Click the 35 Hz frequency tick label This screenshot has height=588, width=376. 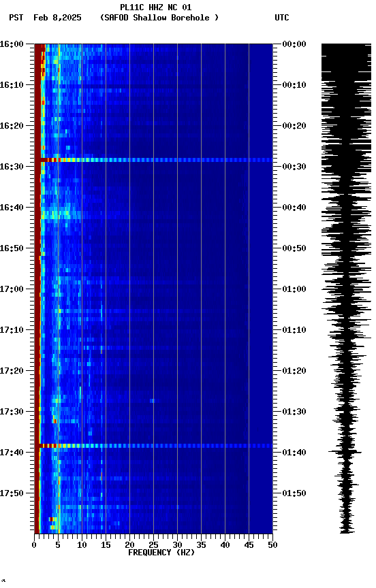coord(201,545)
